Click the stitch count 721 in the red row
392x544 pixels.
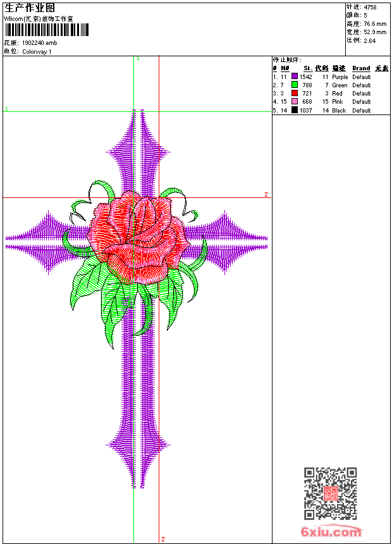[307, 94]
